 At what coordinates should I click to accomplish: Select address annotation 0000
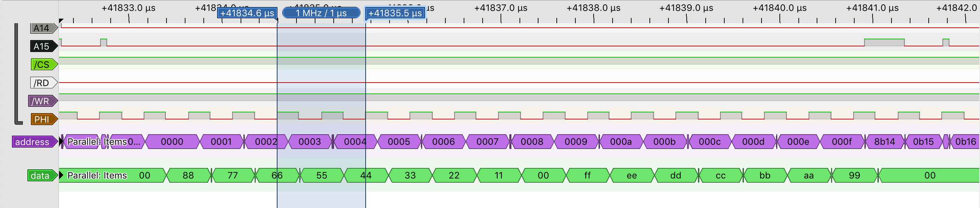(172, 142)
